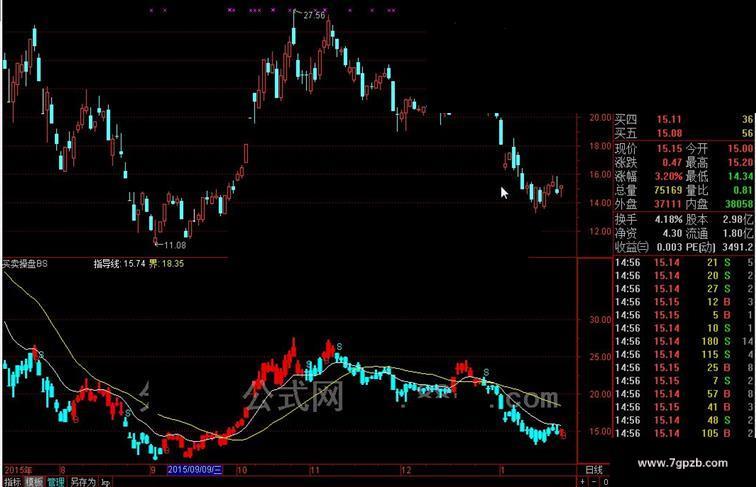The image size is (756, 487).
Task: Switch period via 日线 label
Action: pyautogui.click(x=594, y=470)
